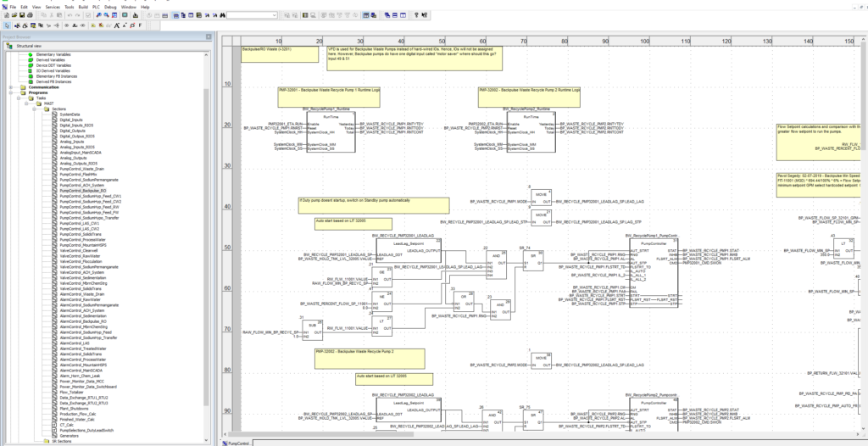
Task: Select CT_Calc section in tree
Action: 66,425
